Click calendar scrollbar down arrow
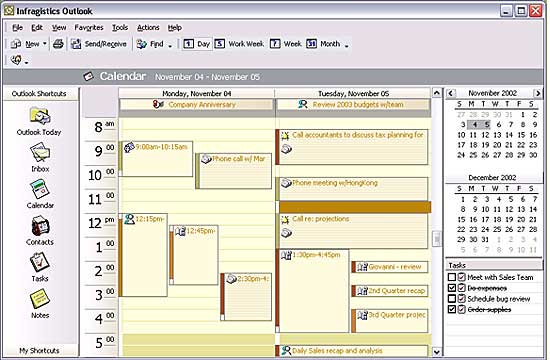The width and height of the screenshot is (550, 360). 437,352
